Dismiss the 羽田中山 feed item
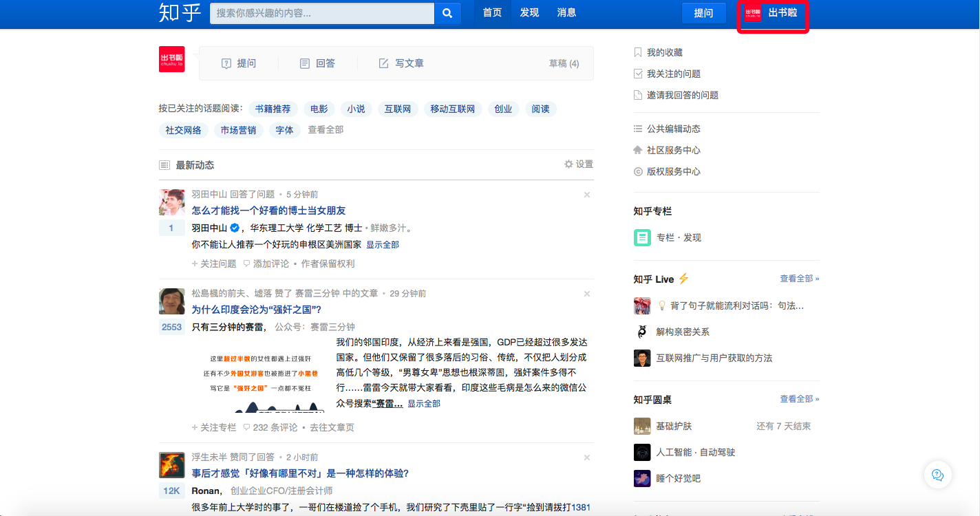This screenshot has height=516, width=980. pyautogui.click(x=587, y=195)
